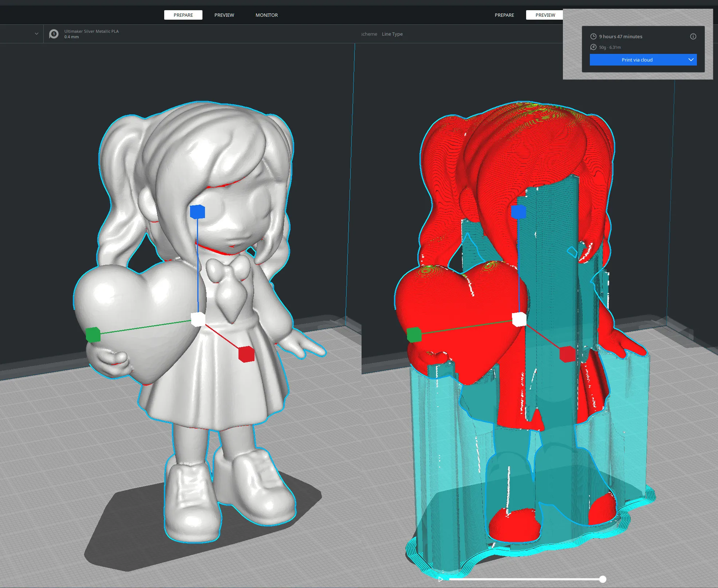Switch to the PREVIEW tab in left window
Image resolution: width=718 pixels, height=588 pixels.
[224, 15]
